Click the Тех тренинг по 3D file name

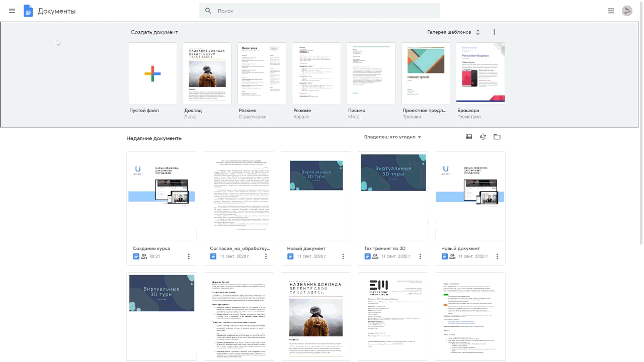tap(385, 248)
